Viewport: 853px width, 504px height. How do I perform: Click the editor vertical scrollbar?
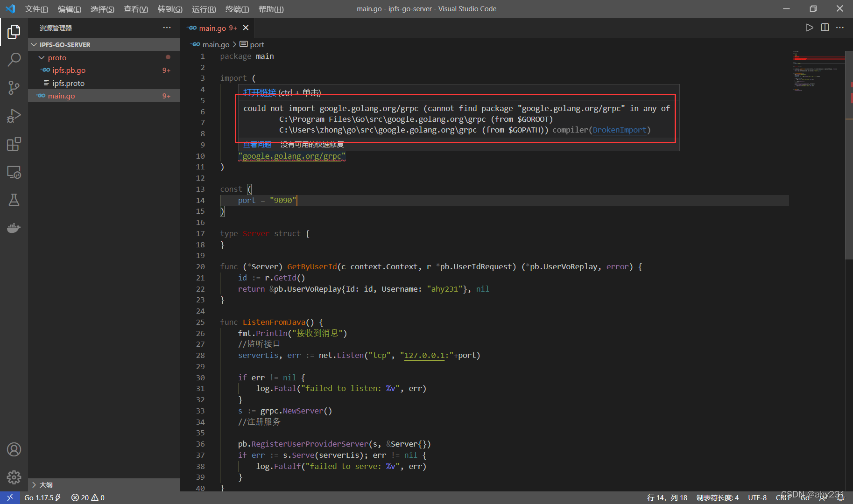point(849,154)
